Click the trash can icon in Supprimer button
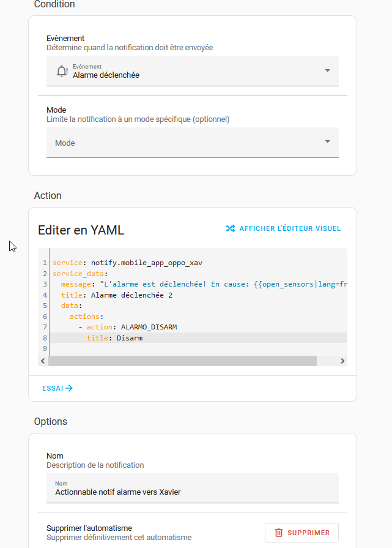The image size is (392, 548). (279, 533)
